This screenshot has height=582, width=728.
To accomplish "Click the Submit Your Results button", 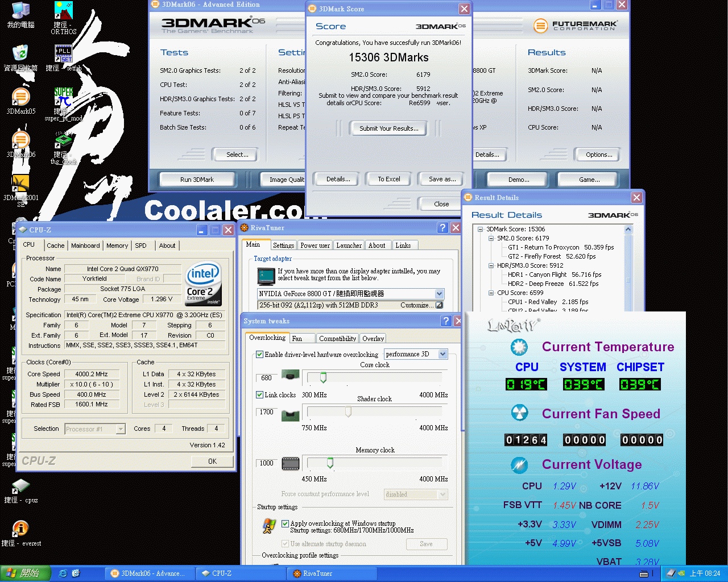I will (388, 128).
